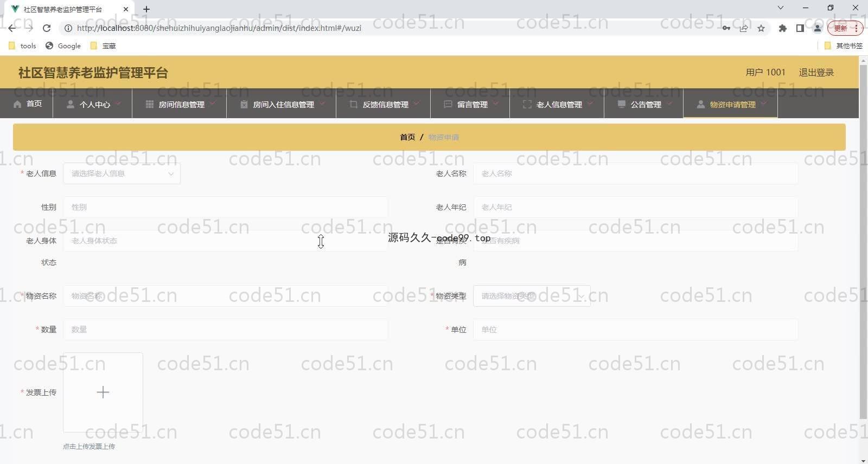Reload the page with the refresh icon

coord(47,28)
